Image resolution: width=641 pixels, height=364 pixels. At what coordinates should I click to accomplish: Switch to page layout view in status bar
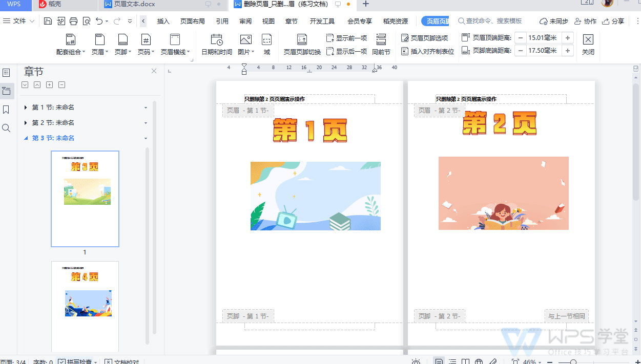[439, 361]
